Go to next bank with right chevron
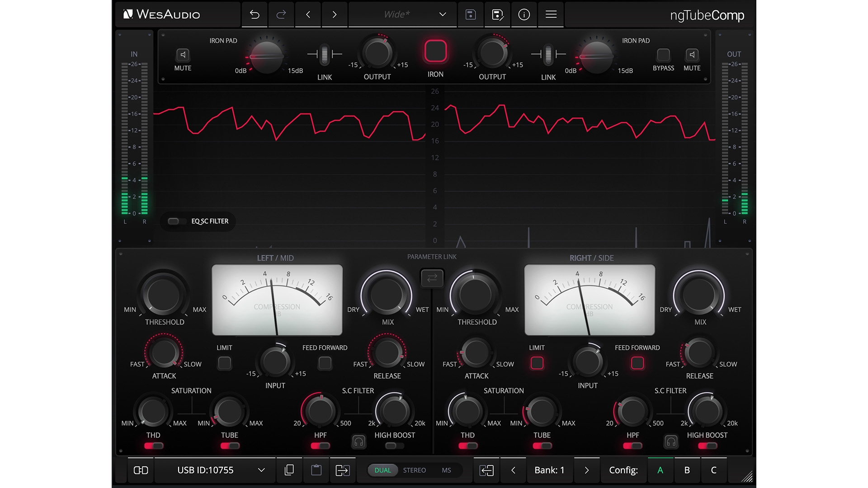868x488 pixels. (x=586, y=470)
